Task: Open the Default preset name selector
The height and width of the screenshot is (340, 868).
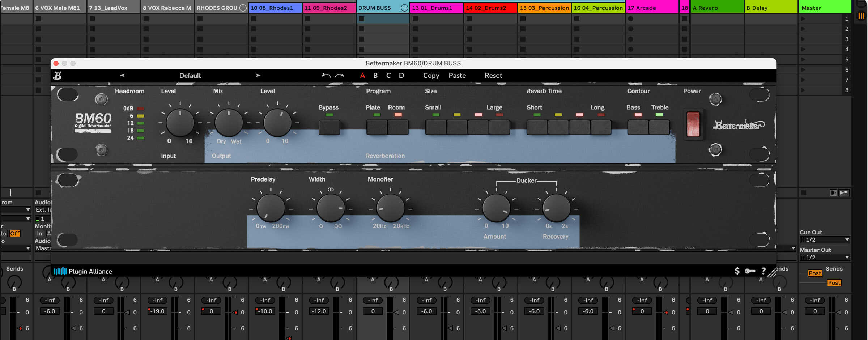Action: coord(190,75)
